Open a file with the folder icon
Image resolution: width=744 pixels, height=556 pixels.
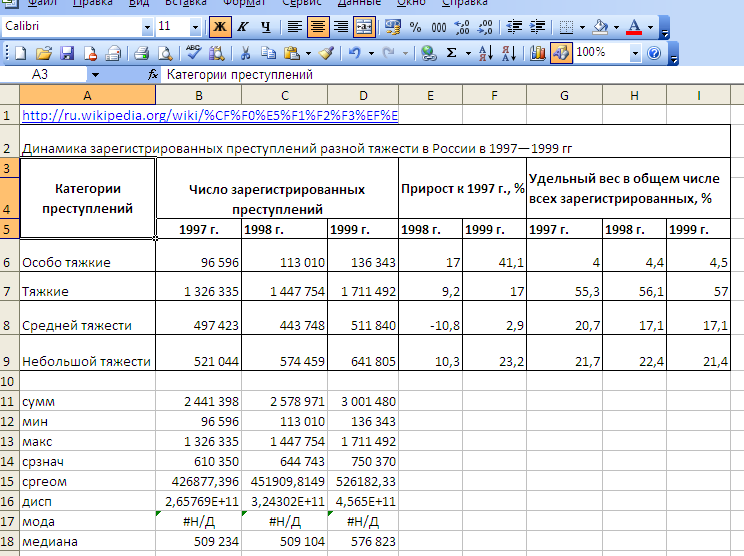[44, 53]
